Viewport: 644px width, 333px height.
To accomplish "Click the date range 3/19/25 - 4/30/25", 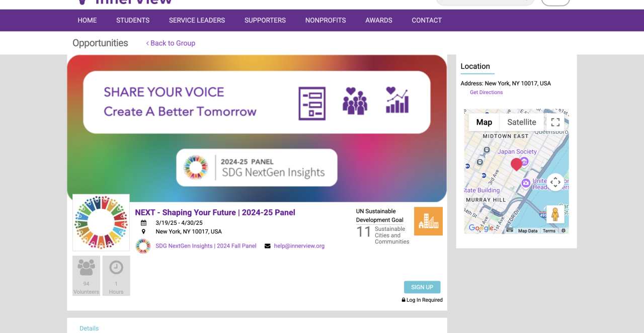I will (x=179, y=223).
